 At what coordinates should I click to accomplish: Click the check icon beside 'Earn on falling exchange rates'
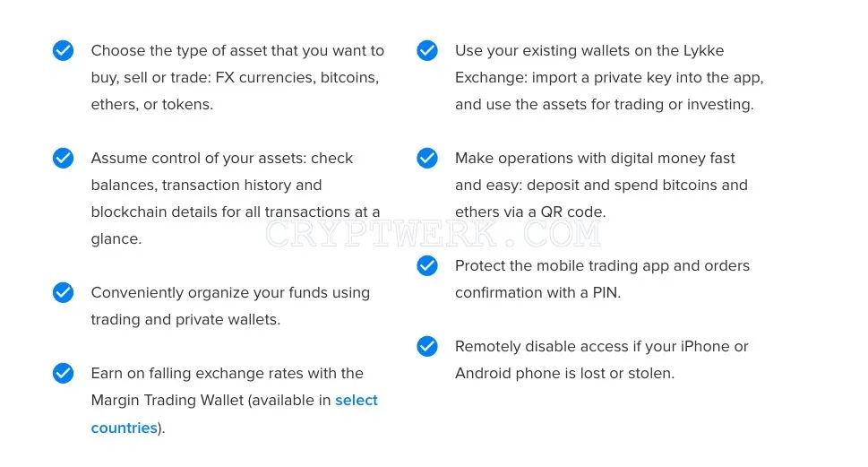tap(63, 374)
